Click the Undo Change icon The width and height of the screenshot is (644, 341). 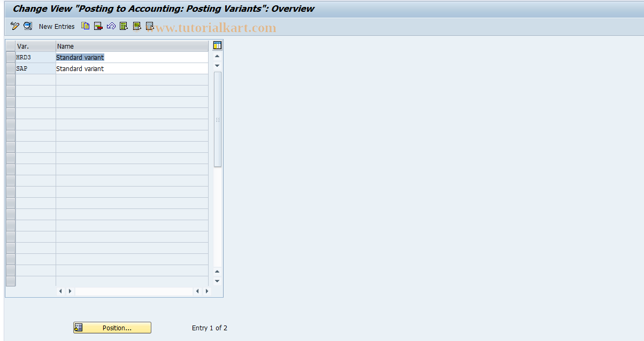(x=111, y=26)
